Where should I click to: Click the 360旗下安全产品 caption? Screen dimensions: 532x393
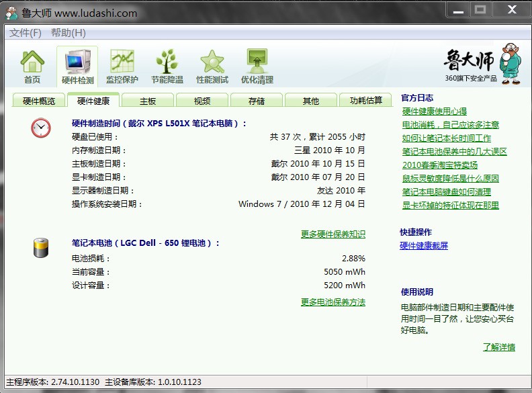(471, 79)
